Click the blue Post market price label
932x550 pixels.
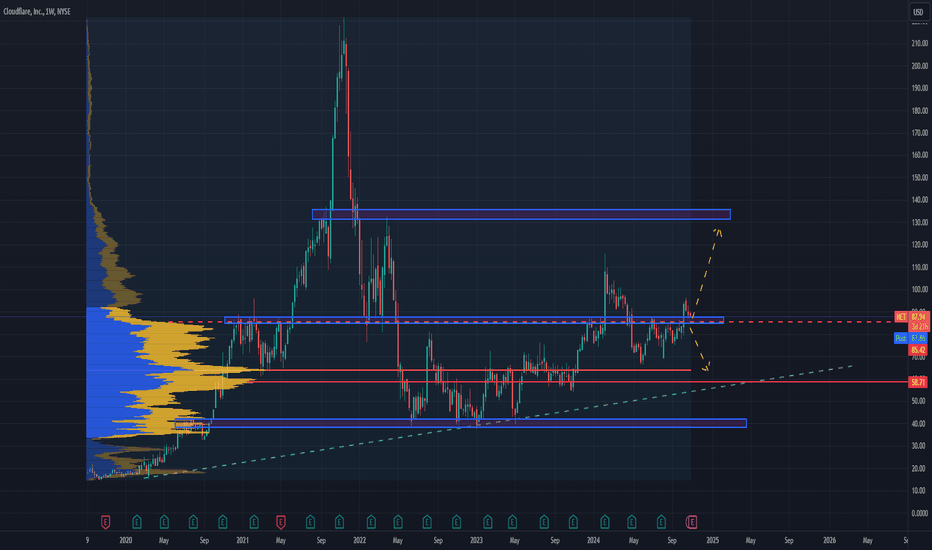911,338
